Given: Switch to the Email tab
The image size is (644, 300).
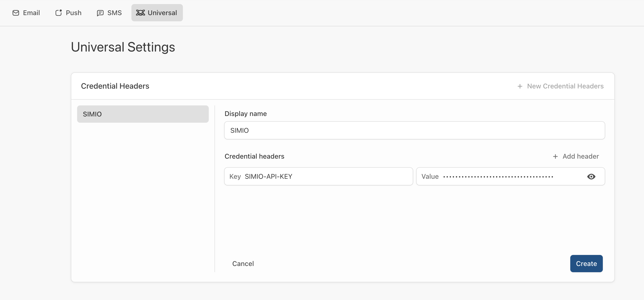Looking at the screenshot, I should tap(26, 13).
